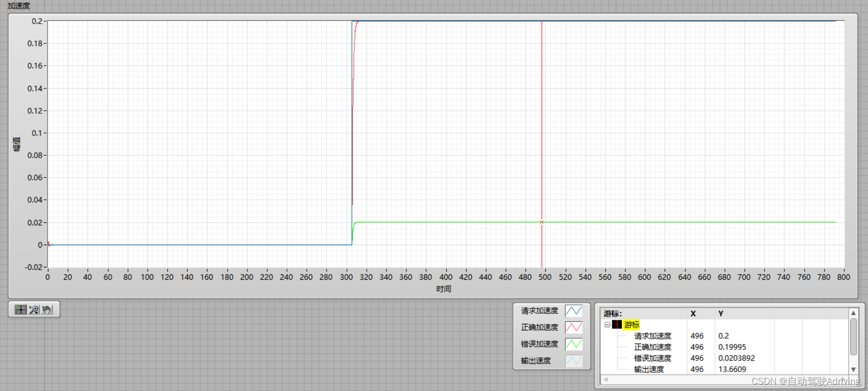The image size is (868, 391).
Task: Select the pan hand tool
Action: (47, 309)
